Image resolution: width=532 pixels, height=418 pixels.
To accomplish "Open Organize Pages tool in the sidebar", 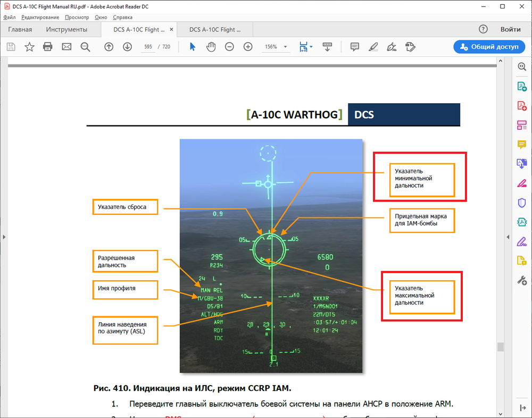I will (522, 125).
